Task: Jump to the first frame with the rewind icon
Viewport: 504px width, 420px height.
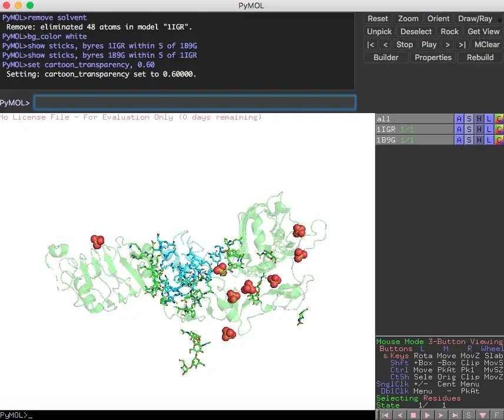Action: coord(386,415)
